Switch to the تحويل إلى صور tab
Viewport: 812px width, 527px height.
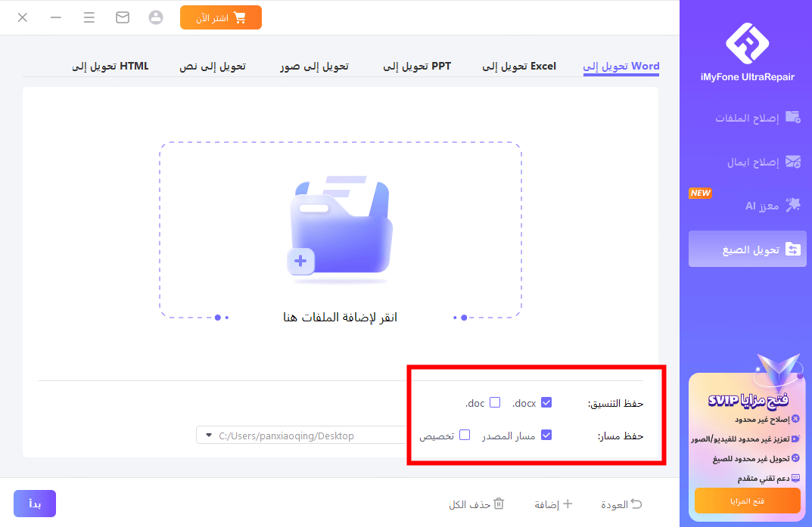(x=314, y=67)
